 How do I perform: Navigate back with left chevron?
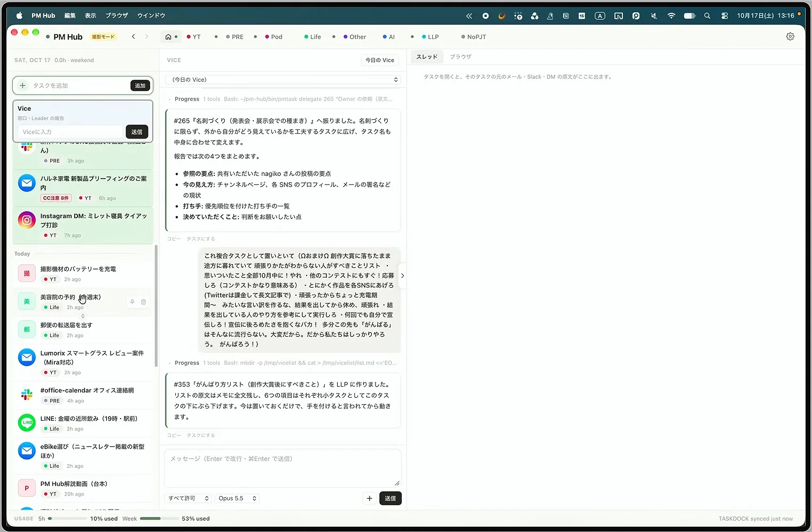tap(134, 36)
